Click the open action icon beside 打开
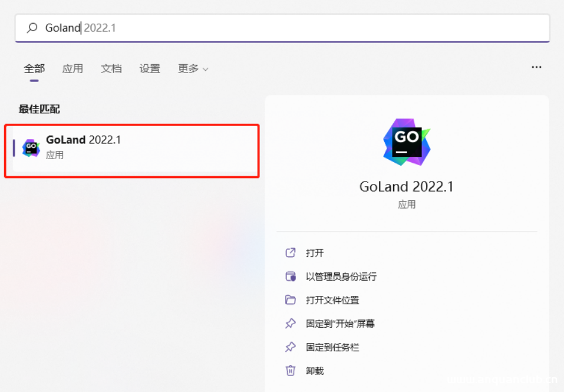 [x=291, y=252]
